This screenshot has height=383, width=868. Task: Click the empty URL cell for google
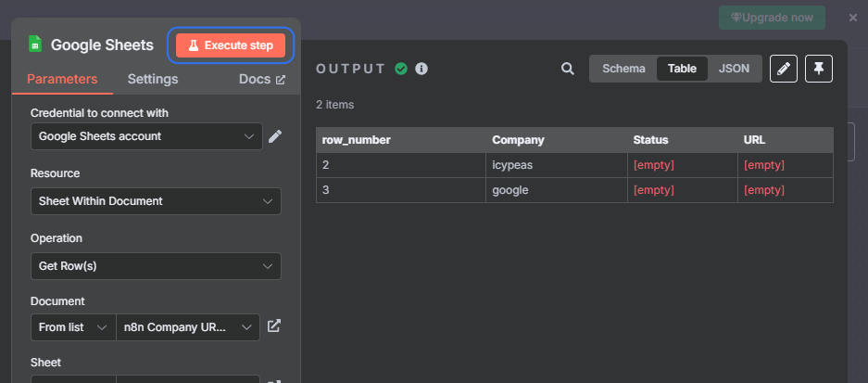pyautogui.click(x=786, y=190)
